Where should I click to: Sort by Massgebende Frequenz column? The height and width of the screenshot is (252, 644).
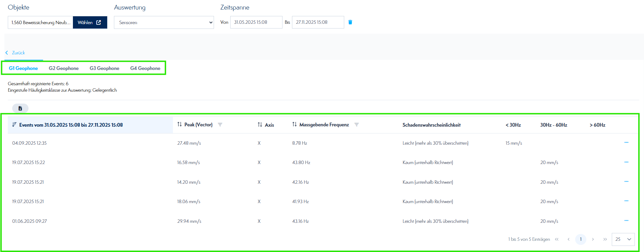[294, 125]
